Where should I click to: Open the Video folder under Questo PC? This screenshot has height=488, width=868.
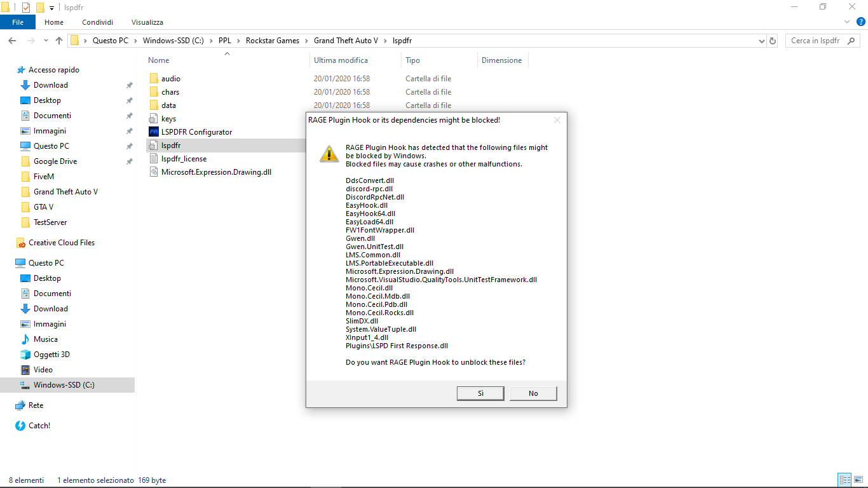[x=43, y=370]
